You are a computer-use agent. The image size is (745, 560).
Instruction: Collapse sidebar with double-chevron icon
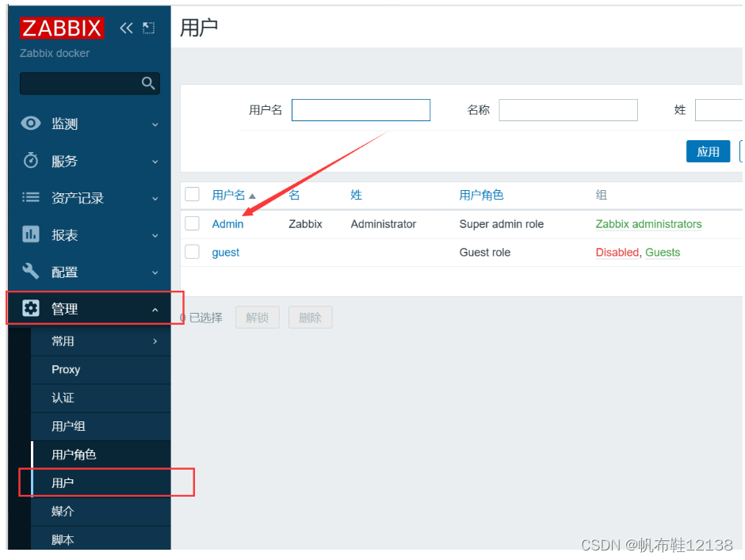coord(126,28)
